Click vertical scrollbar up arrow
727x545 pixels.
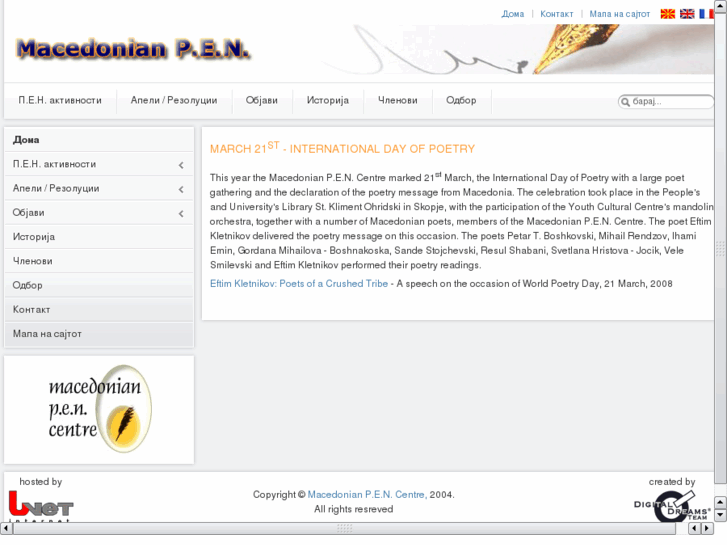coord(720,5)
